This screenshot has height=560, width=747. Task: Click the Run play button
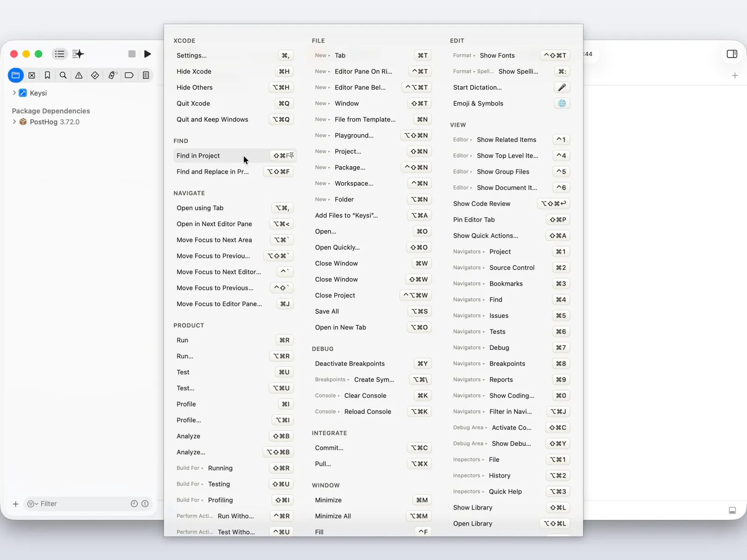tap(148, 54)
